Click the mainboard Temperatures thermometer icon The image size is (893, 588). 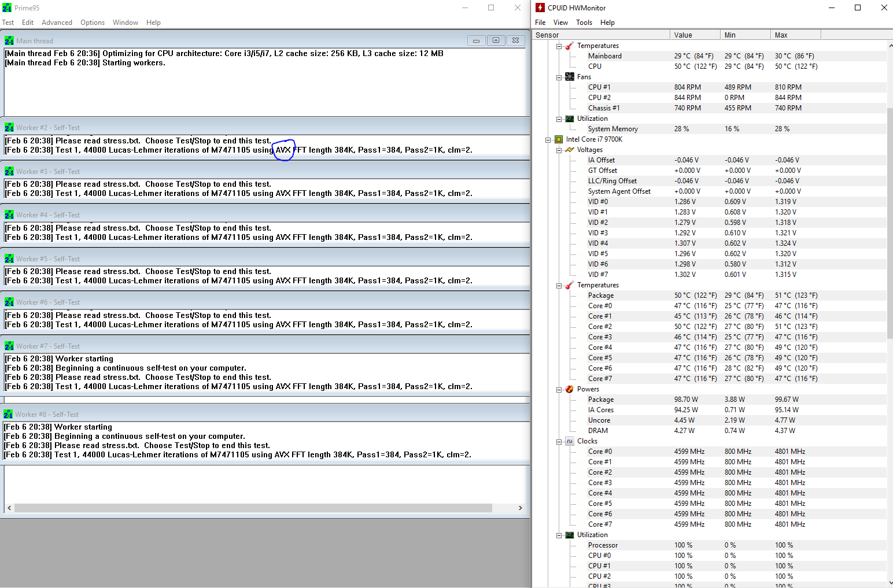570,46
